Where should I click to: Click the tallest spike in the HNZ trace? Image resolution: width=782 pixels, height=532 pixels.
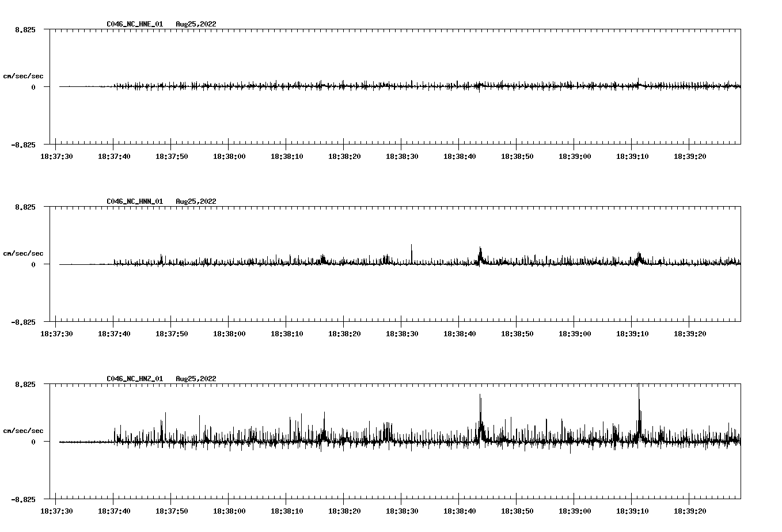[639, 412]
